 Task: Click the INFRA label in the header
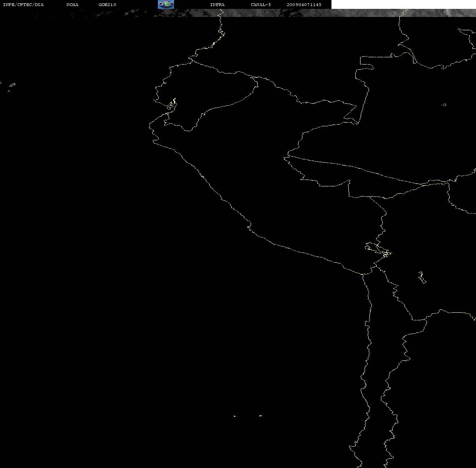click(x=217, y=4)
